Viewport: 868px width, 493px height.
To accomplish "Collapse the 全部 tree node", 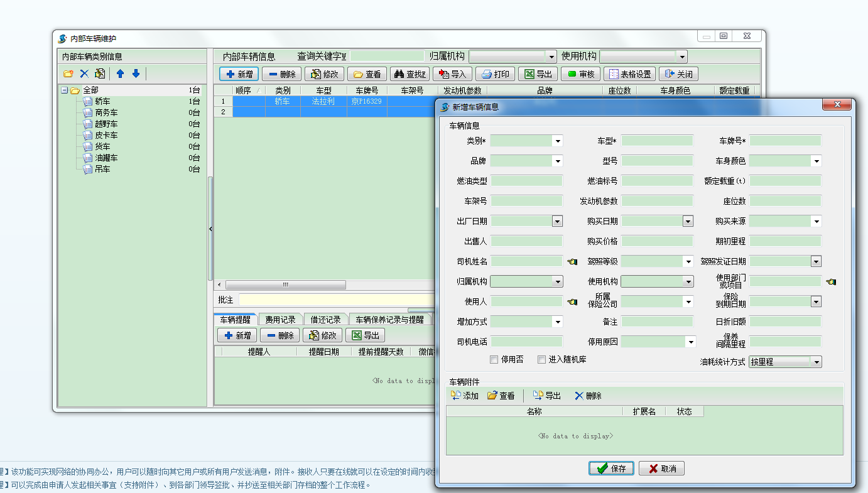I will coord(65,89).
